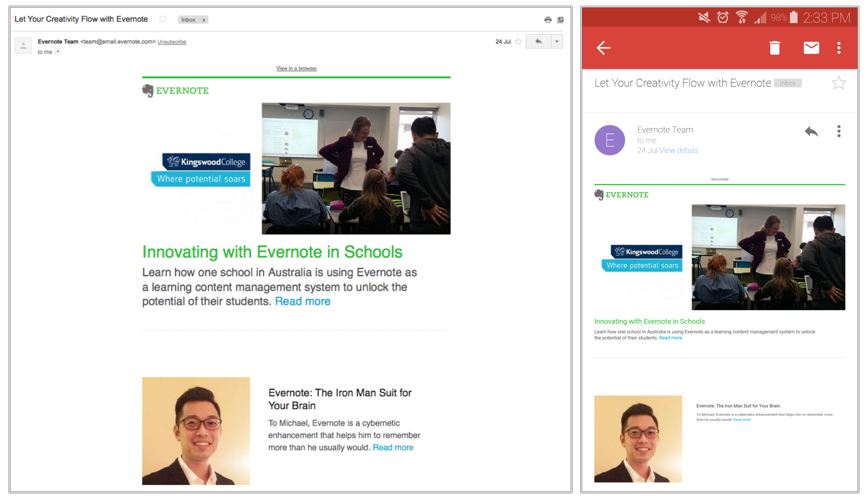Screen dimensions: 868x501
Task: Tap 'View details' in mobile email
Action: pos(678,151)
